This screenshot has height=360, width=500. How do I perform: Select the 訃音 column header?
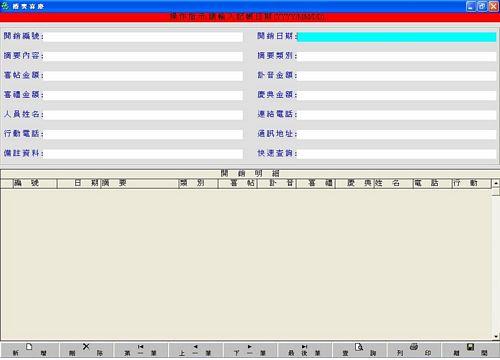277,183
